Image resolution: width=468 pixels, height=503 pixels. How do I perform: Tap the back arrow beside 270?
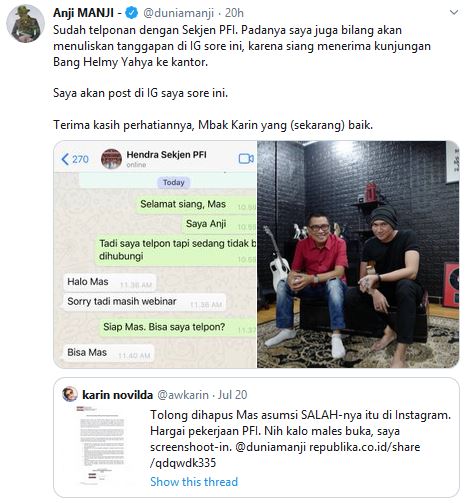65,159
